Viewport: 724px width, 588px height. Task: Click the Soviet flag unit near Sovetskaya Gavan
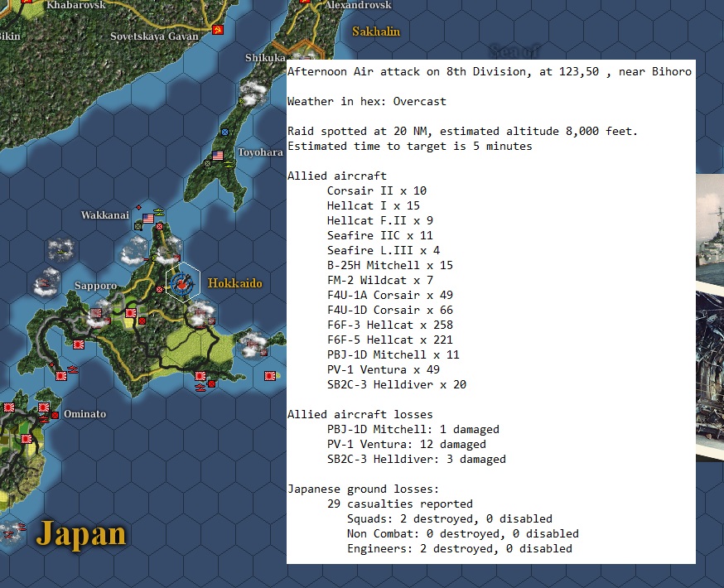(x=219, y=31)
